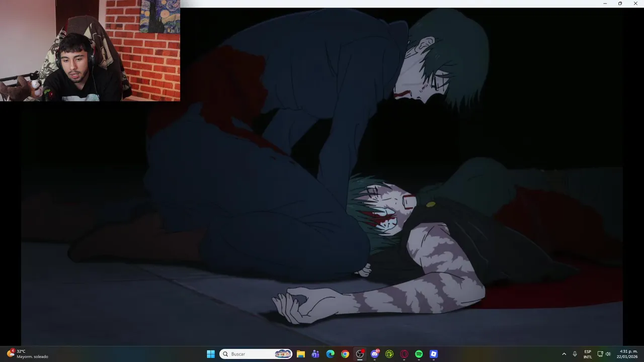Screen dimensions: 644x362
Task: Switch to OBS Studio in the taskbar
Action: point(360,354)
